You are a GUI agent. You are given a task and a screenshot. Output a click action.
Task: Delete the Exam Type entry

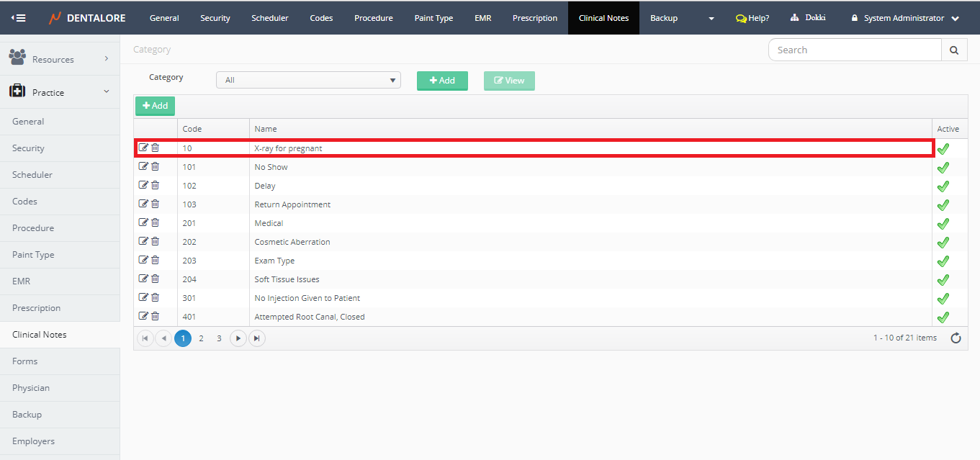155,260
